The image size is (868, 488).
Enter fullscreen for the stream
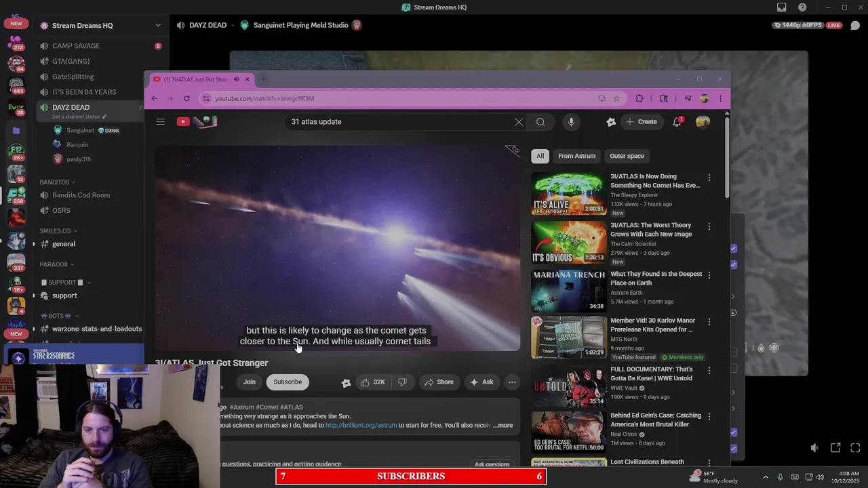pyautogui.click(x=855, y=448)
